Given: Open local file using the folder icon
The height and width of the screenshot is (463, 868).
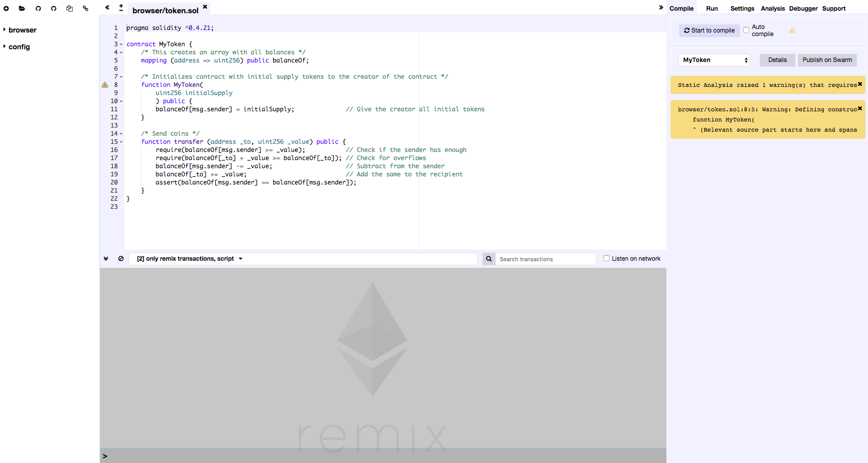Looking at the screenshot, I should [x=22, y=9].
